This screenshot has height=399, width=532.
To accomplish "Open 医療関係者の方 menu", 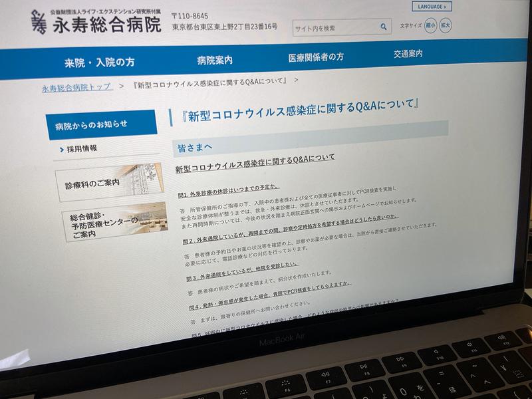I will click(316, 57).
